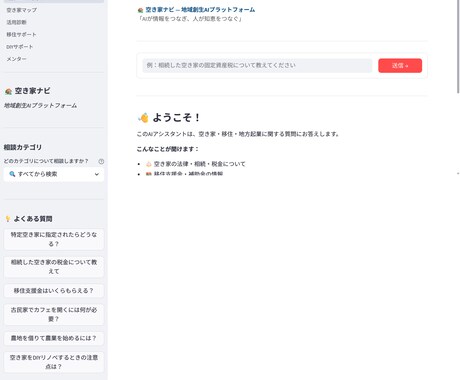Screen dimensions: 460x380
Task: Click the waving hand icon by ようこそ
Action: (x=143, y=118)
